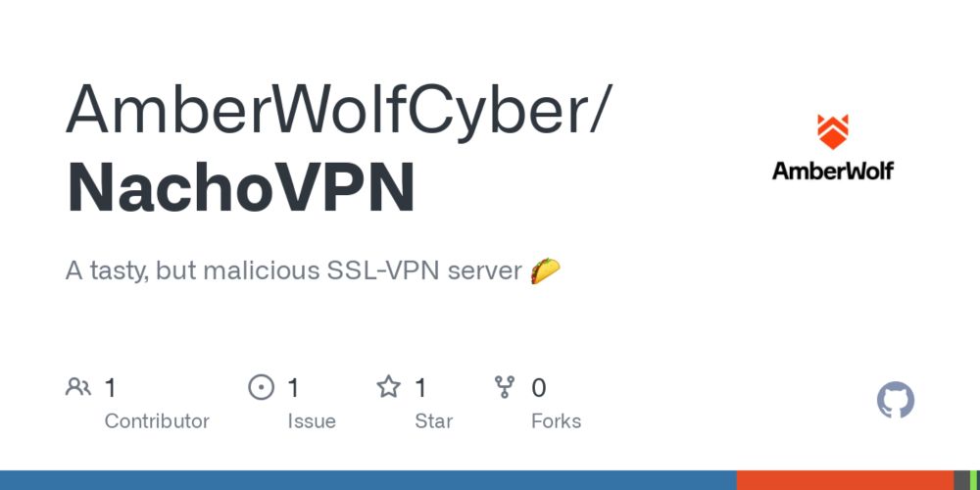Click the forks count number 0

[x=538, y=388]
